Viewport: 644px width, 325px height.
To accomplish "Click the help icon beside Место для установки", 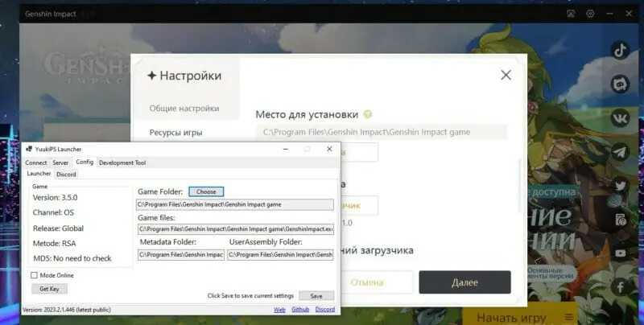I will [x=368, y=114].
